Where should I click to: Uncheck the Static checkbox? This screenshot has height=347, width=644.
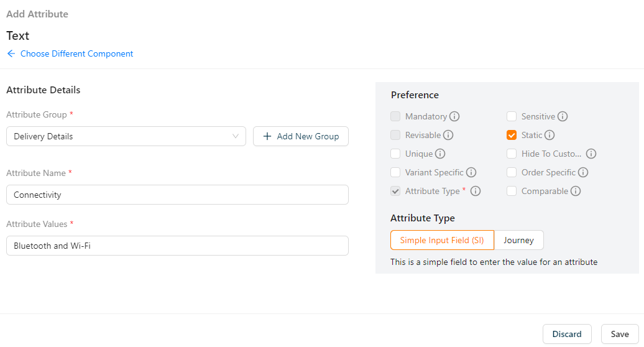[512, 135]
